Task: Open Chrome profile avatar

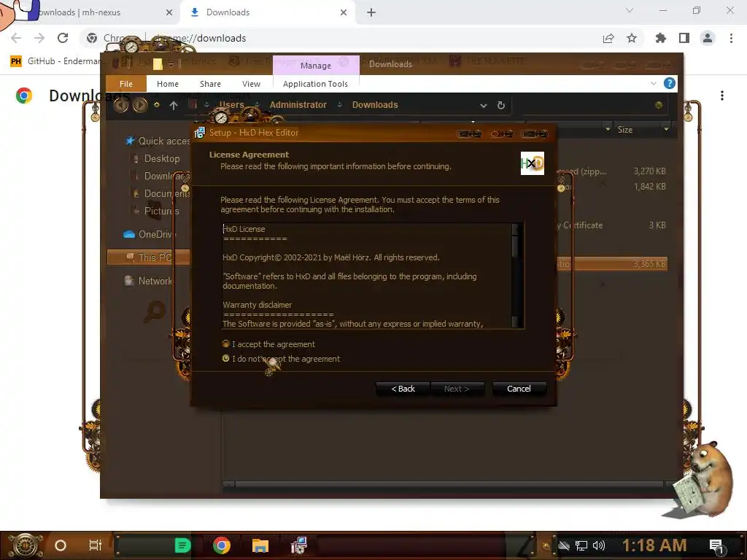Action: point(708,38)
